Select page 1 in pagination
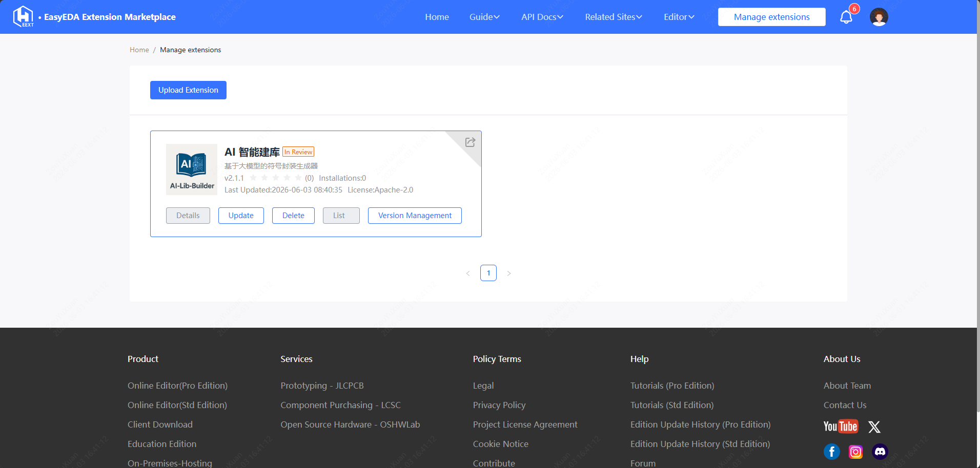 pos(488,273)
